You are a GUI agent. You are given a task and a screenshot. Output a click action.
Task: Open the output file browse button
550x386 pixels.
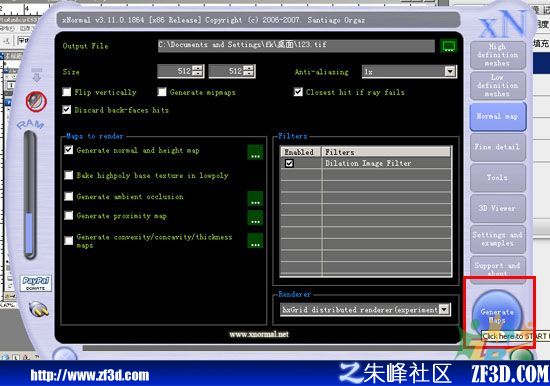point(449,46)
